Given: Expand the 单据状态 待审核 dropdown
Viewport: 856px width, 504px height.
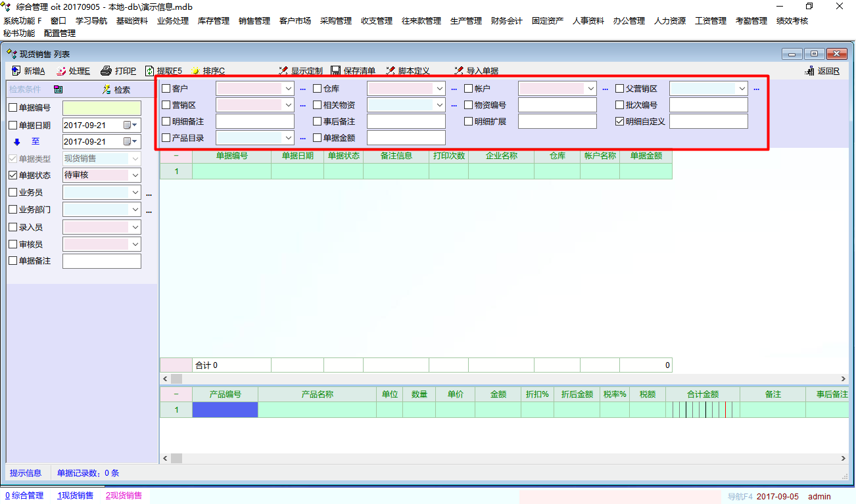Looking at the screenshot, I should [x=135, y=175].
